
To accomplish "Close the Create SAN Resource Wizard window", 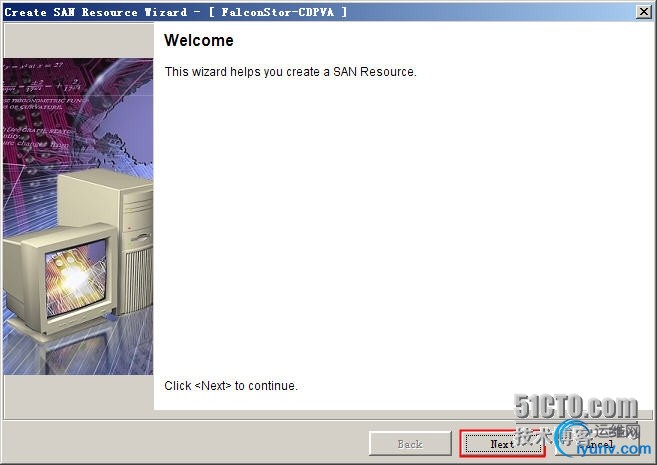I will click(x=644, y=12).
